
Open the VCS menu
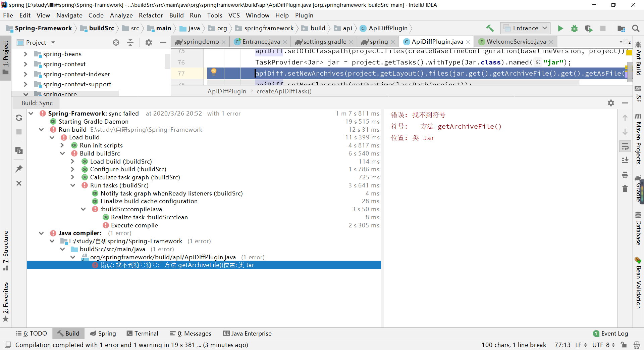[234, 15]
